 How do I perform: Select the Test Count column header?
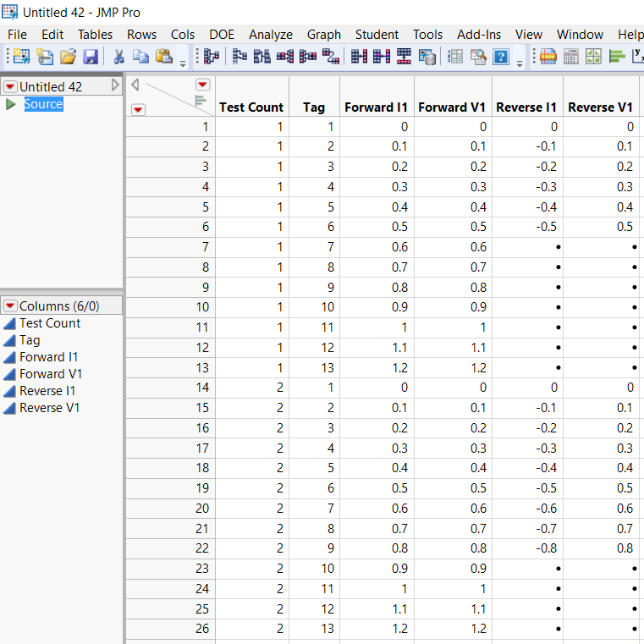[251, 107]
